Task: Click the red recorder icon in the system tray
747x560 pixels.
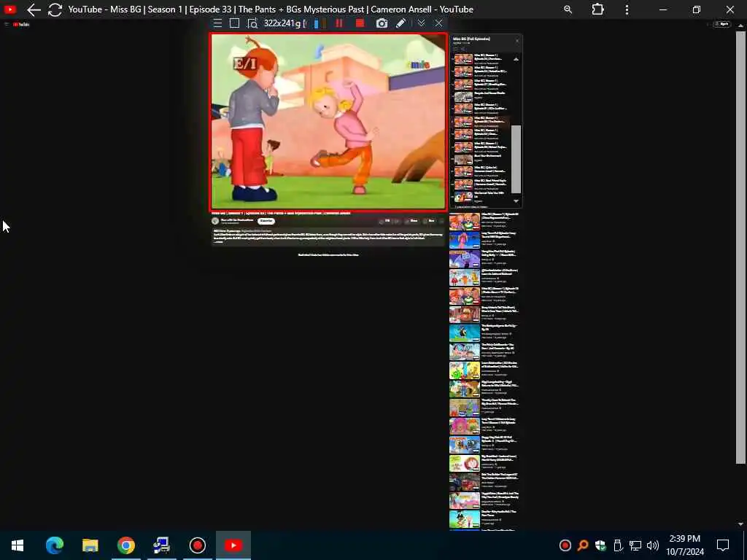Action: point(565,545)
